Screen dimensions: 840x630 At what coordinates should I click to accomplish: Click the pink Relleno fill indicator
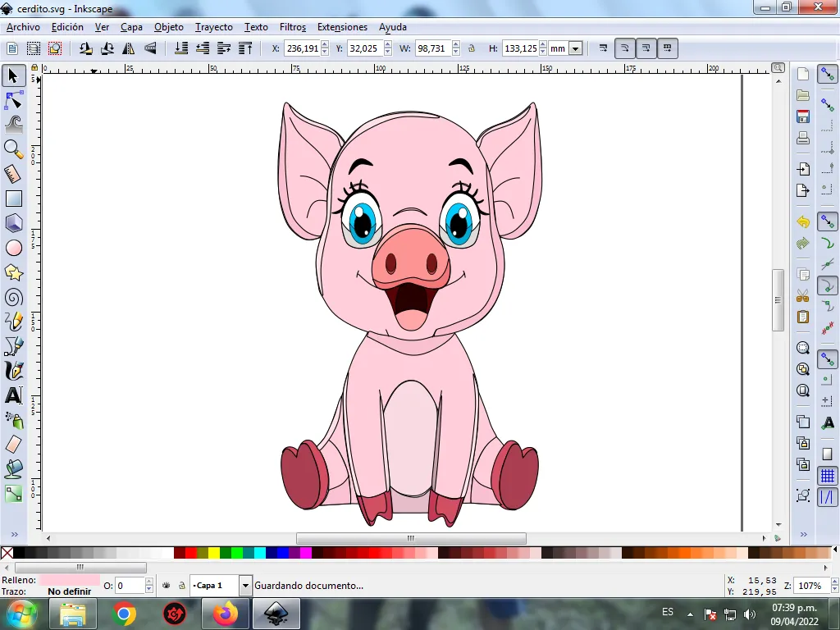coord(69,580)
